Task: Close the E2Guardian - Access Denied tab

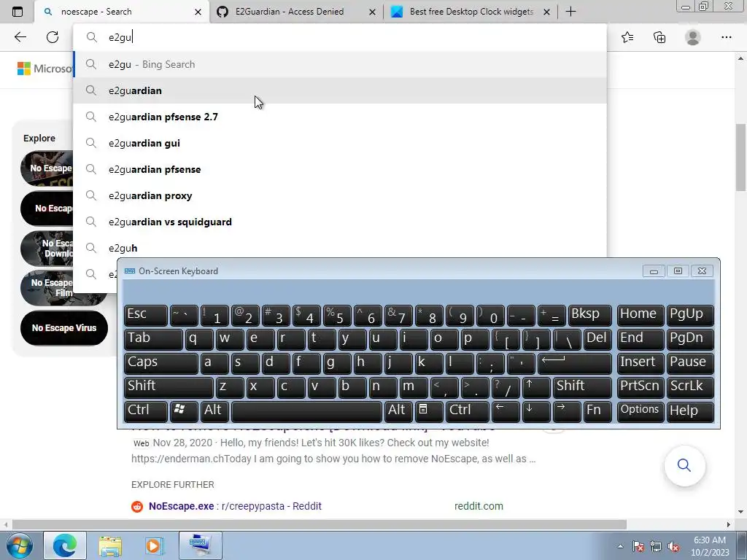Action: point(373,12)
